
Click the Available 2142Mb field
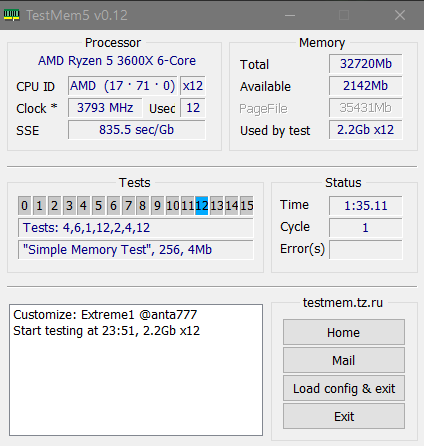click(366, 86)
